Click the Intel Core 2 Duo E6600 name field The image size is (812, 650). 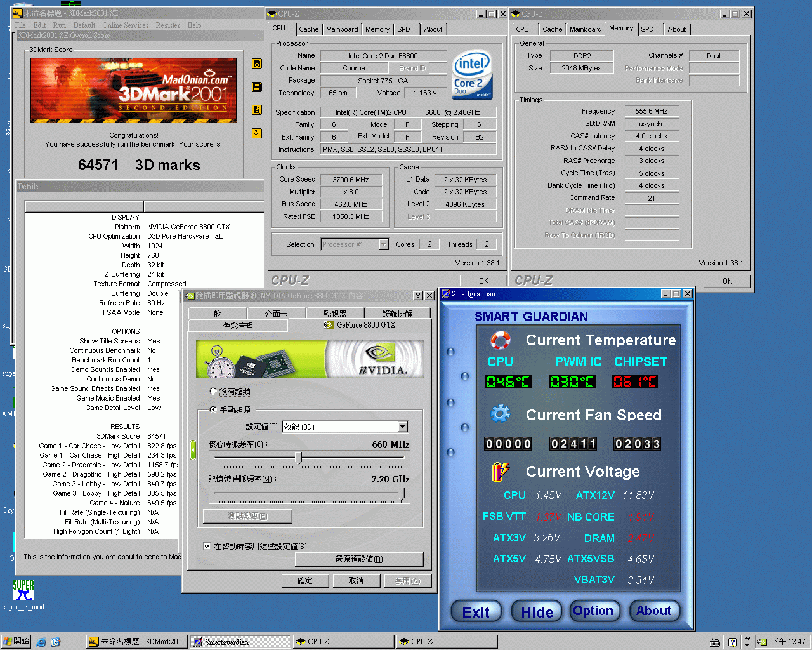pos(383,56)
